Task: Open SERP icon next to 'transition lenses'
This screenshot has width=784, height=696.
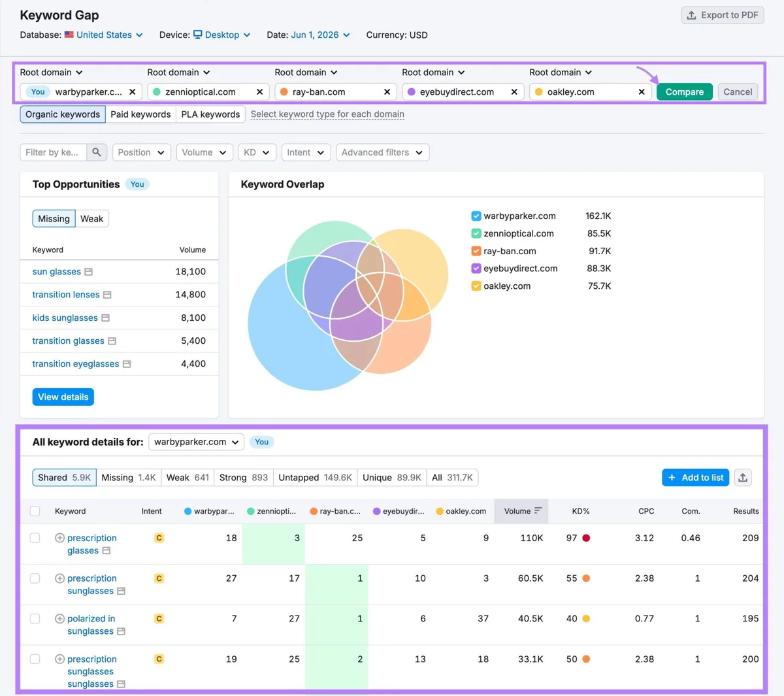Action: click(107, 295)
